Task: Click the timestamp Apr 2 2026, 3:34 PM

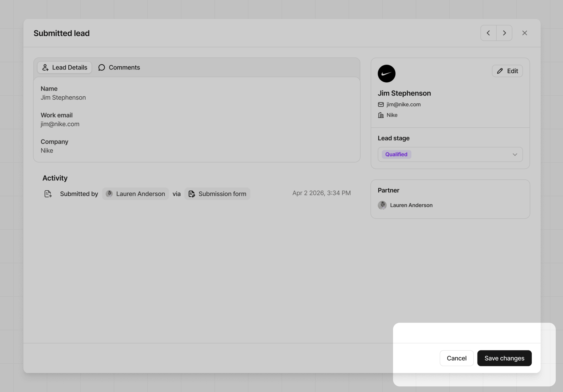Action: tap(321, 193)
